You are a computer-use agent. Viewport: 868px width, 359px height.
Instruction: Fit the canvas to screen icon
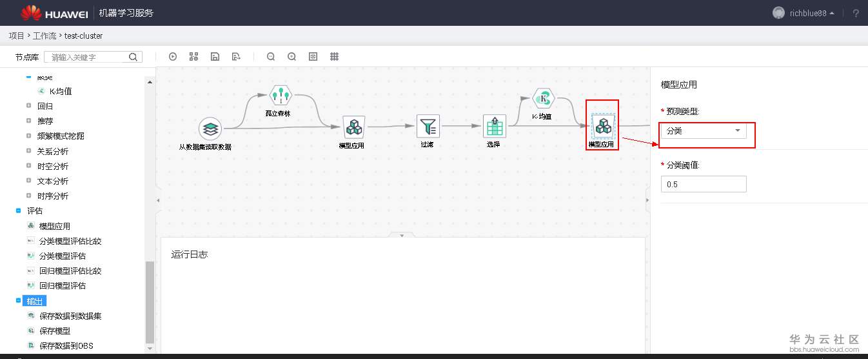click(313, 57)
